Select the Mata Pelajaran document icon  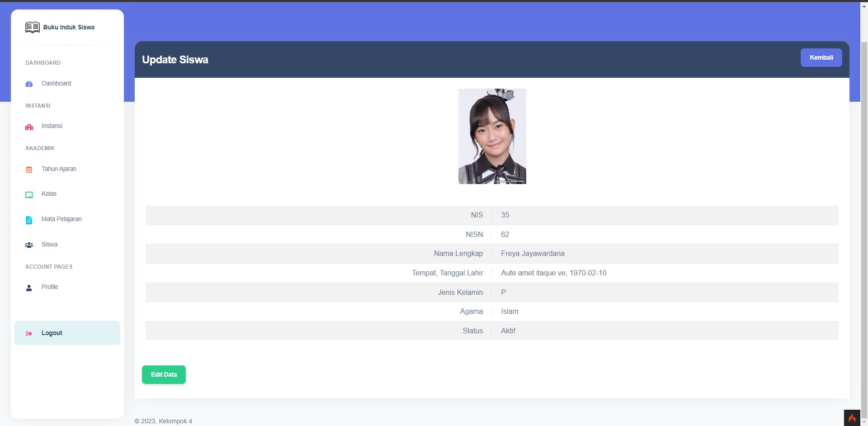29,220
